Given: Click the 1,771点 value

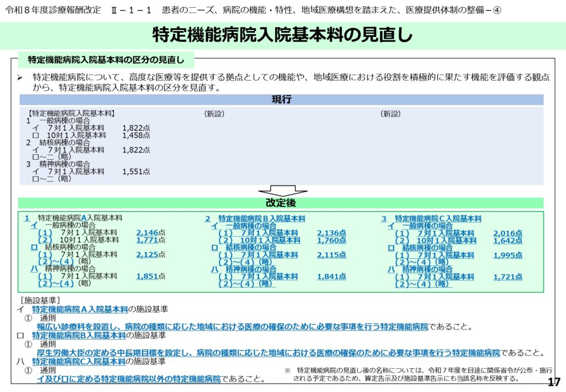Looking at the screenshot, I should click(x=150, y=240).
